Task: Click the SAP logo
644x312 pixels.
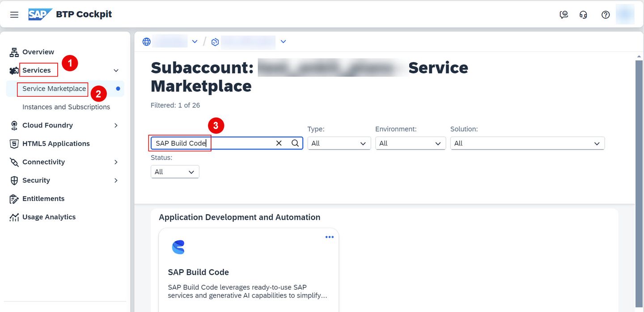Action: pyautogui.click(x=40, y=14)
